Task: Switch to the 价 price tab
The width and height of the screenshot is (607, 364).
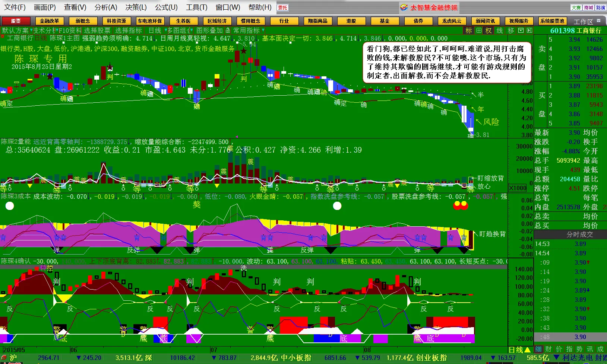Action: point(559,349)
